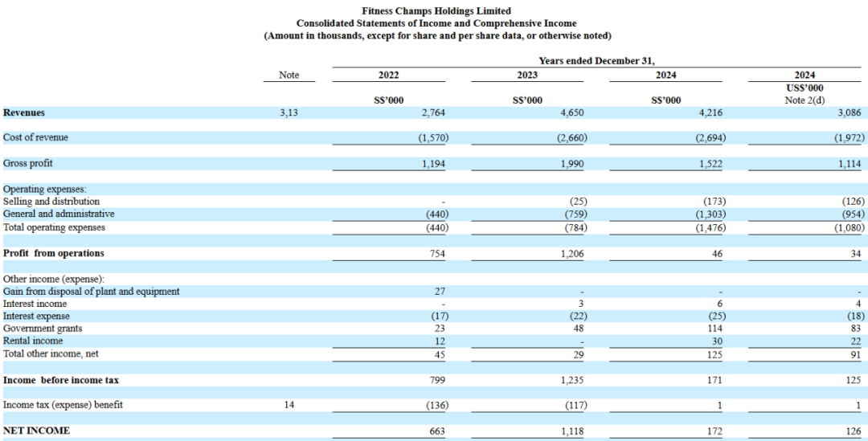Select the Gross profit value 1,522
Image resolution: width=868 pixels, height=441 pixels.
(x=711, y=164)
